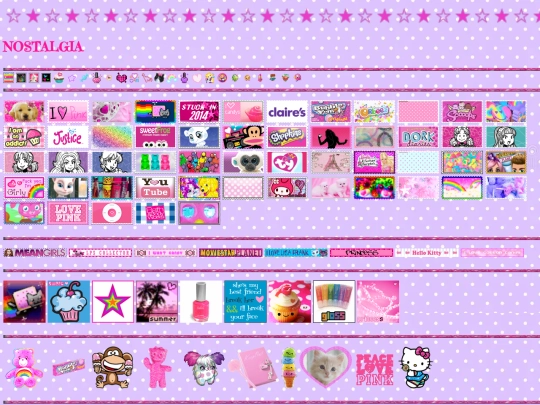Click the LPS Collector banner
The image size is (540, 405).
point(100,253)
